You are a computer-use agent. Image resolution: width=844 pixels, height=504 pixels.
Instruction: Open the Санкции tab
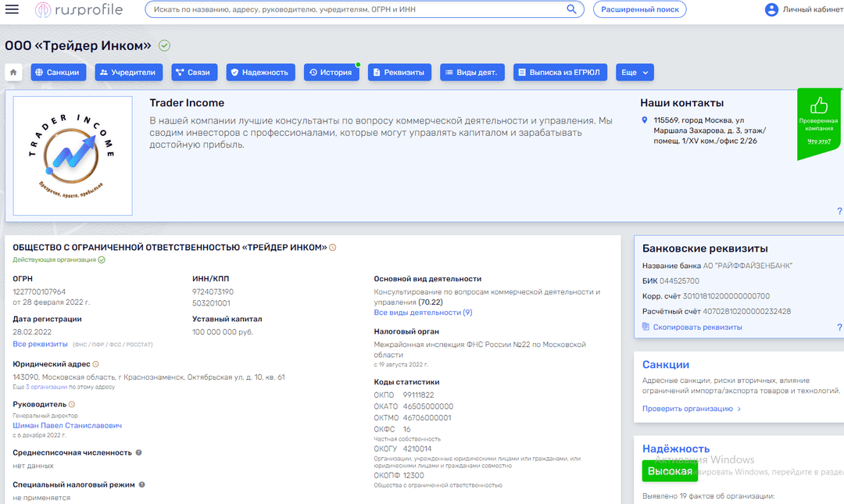click(58, 72)
